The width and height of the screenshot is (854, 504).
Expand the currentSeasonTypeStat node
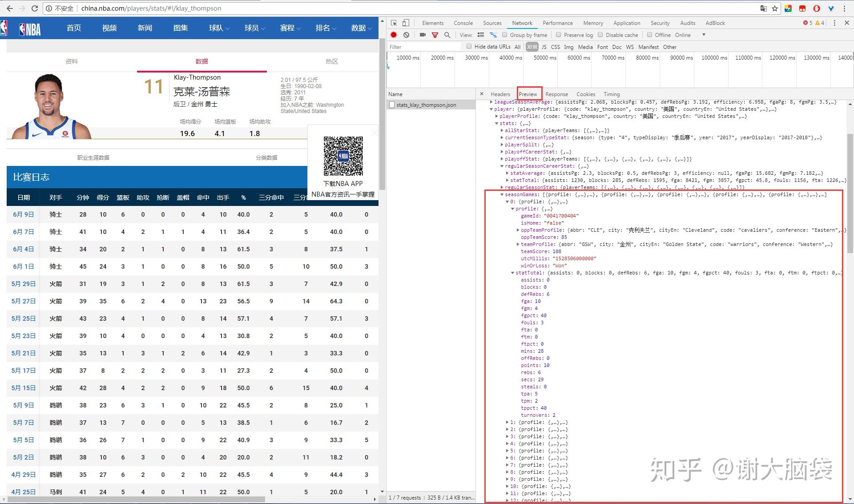[x=502, y=137]
